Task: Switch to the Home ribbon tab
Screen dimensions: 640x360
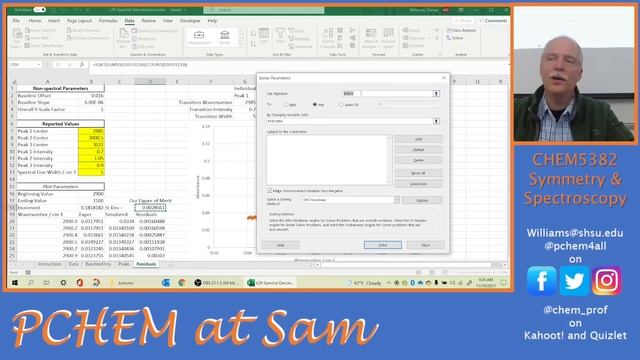Action: 35,20
